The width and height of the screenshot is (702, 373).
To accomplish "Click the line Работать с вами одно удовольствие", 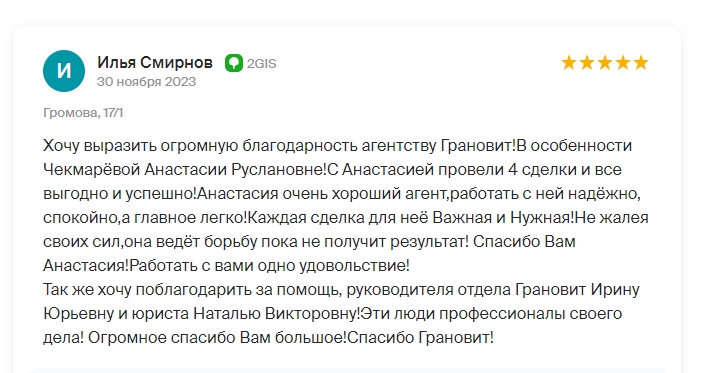I will 269,266.
